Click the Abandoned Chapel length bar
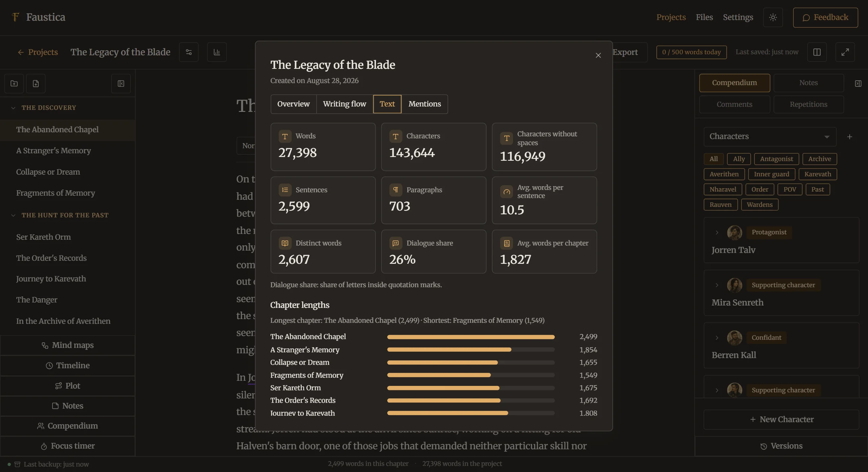 click(471, 337)
